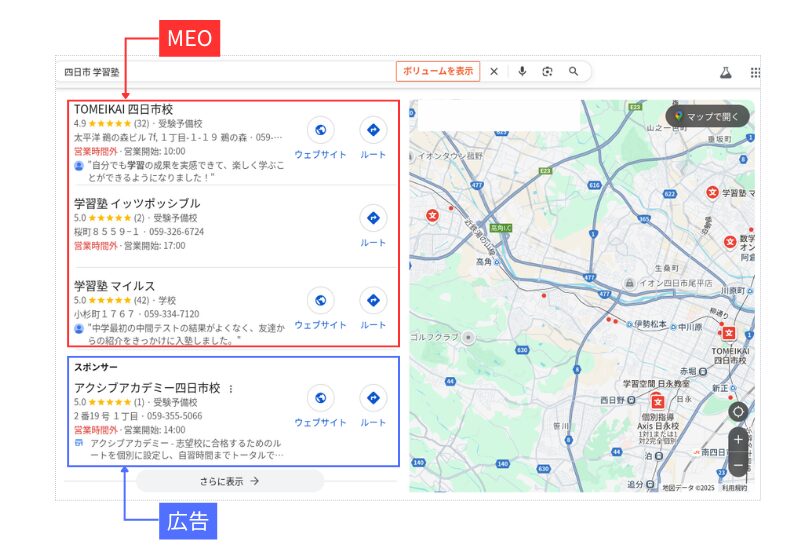This screenshot has width=800, height=550.
Task: Click ボリュームを表示 button
Action: pyautogui.click(x=438, y=71)
